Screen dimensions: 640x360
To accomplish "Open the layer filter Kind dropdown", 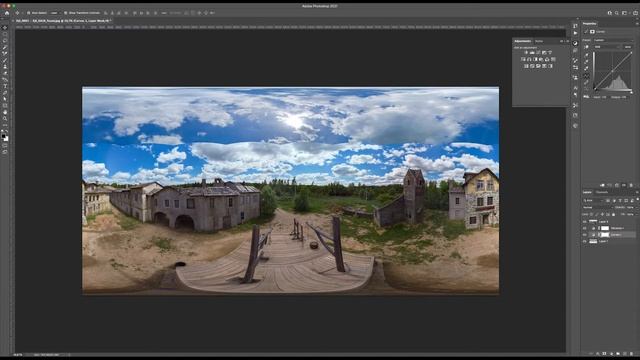I will pyautogui.click(x=593, y=201).
